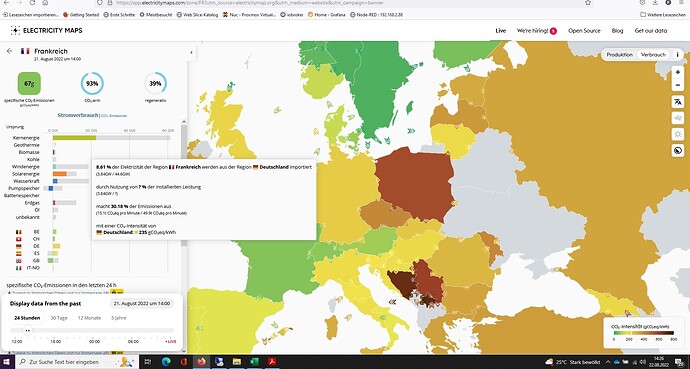Image resolution: width=690 pixels, height=369 pixels.
Task: Open the We're hiring! link
Action: pos(536,31)
